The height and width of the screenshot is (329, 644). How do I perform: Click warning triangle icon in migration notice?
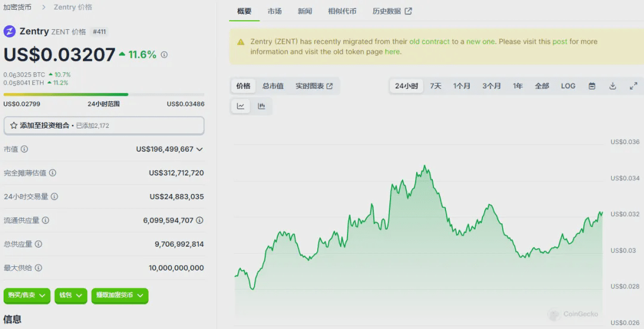pos(241,42)
